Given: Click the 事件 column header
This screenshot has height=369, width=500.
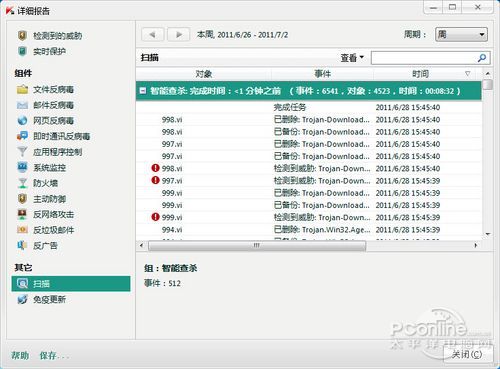Looking at the screenshot, I should pyautogui.click(x=323, y=74).
